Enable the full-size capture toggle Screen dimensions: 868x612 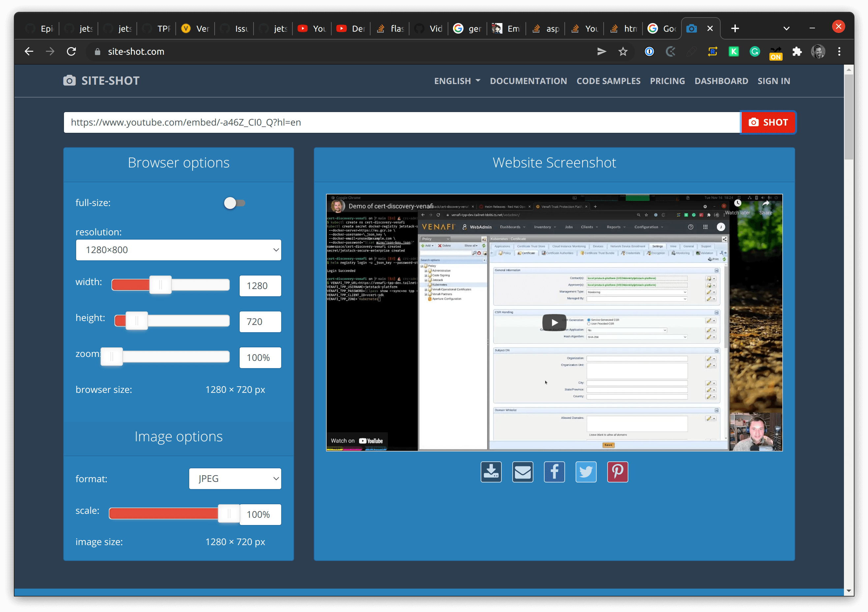(234, 203)
